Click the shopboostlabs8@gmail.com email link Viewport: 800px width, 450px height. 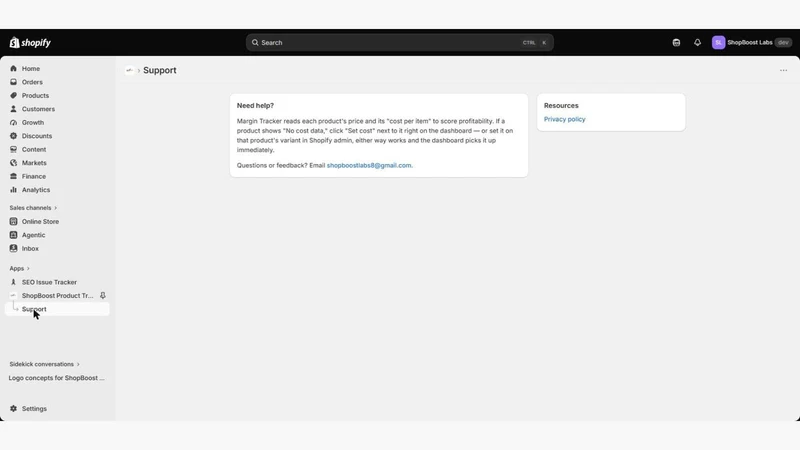click(369, 165)
